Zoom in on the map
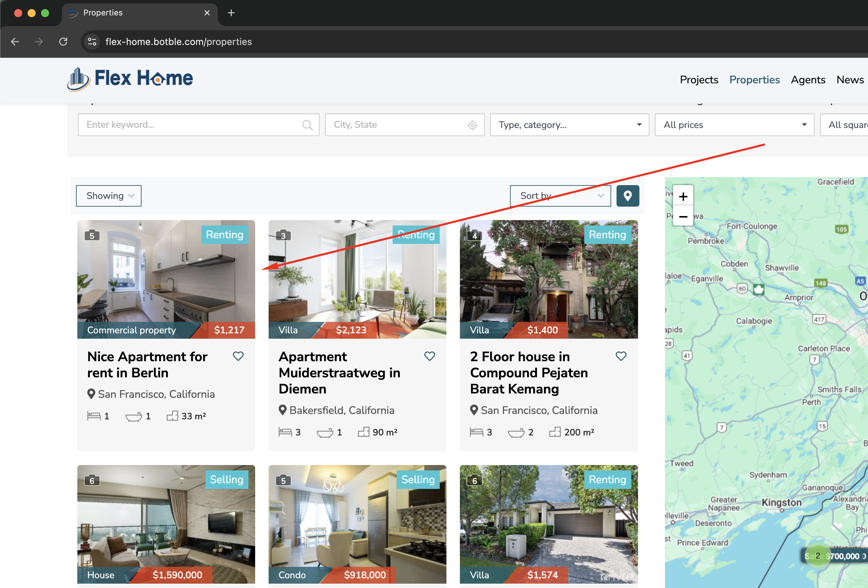 [683, 196]
